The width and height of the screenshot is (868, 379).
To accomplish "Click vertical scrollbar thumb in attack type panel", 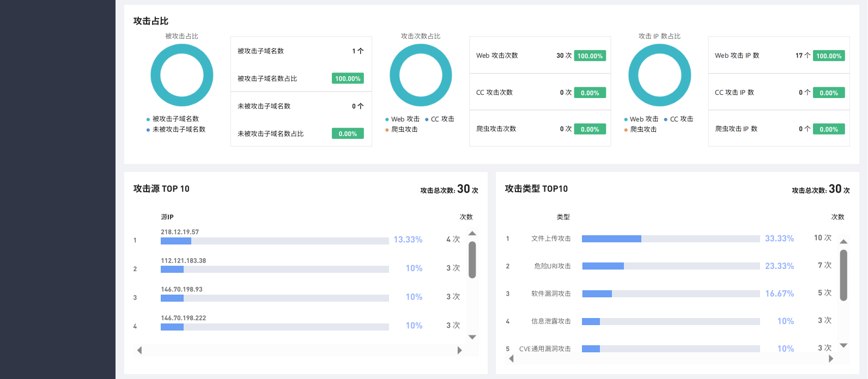I will pyautogui.click(x=843, y=275).
